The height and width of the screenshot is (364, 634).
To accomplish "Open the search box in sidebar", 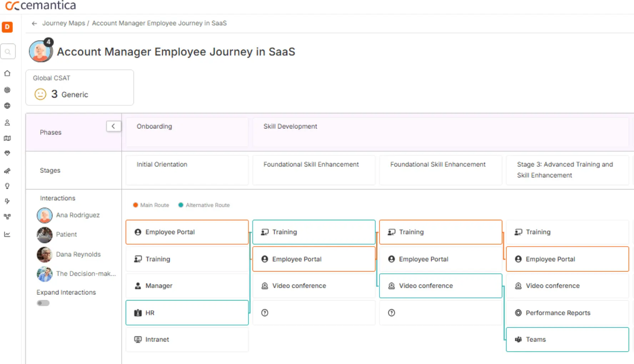I will point(7,51).
